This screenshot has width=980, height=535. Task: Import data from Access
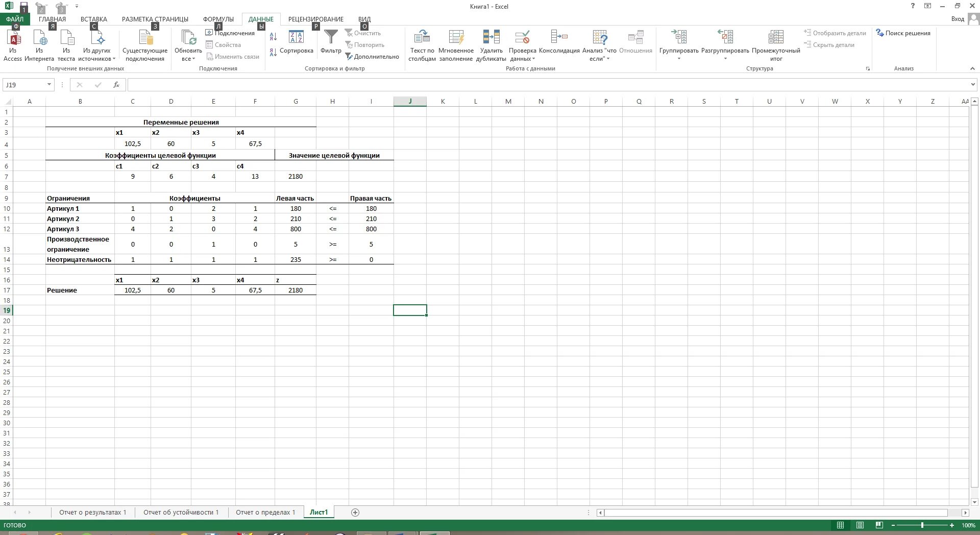pyautogui.click(x=13, y=45)
